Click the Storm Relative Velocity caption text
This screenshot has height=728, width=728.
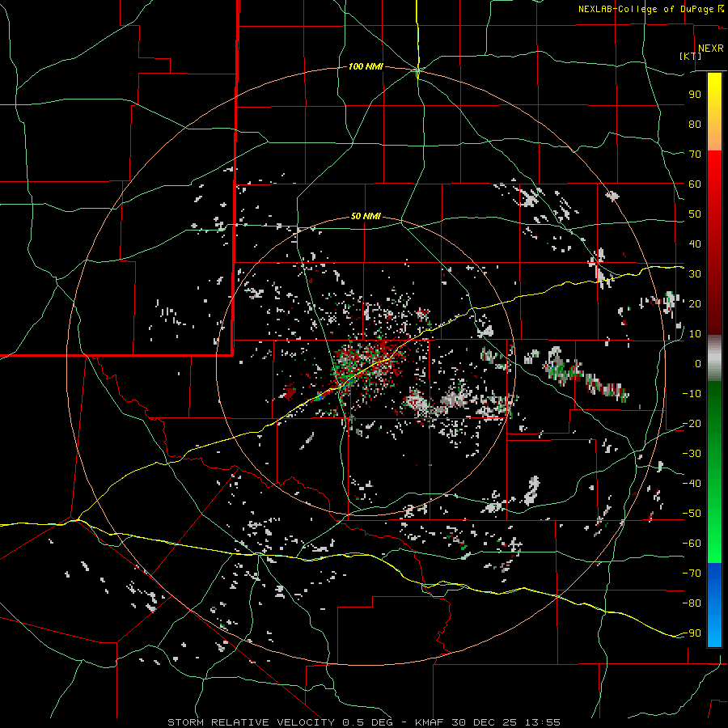click(x=364, y=722)
